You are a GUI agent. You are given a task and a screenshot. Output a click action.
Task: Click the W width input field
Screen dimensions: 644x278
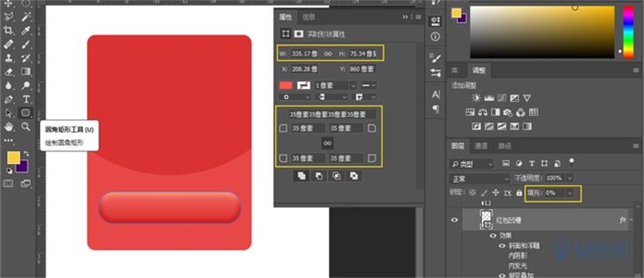coord(305,53)
